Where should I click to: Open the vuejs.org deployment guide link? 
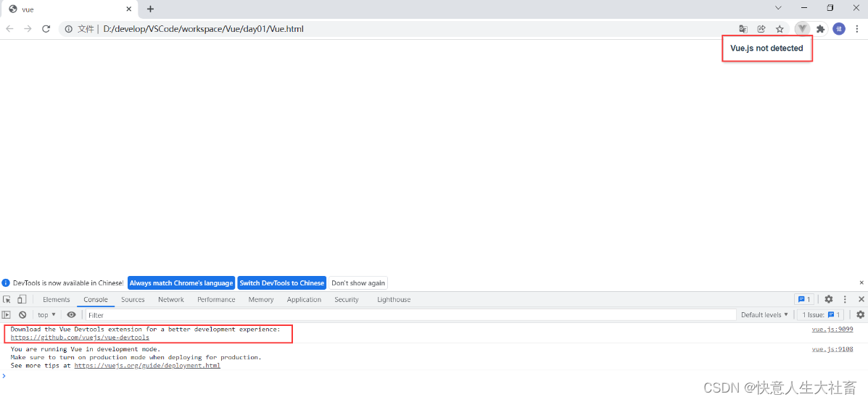tap(147, 366)
